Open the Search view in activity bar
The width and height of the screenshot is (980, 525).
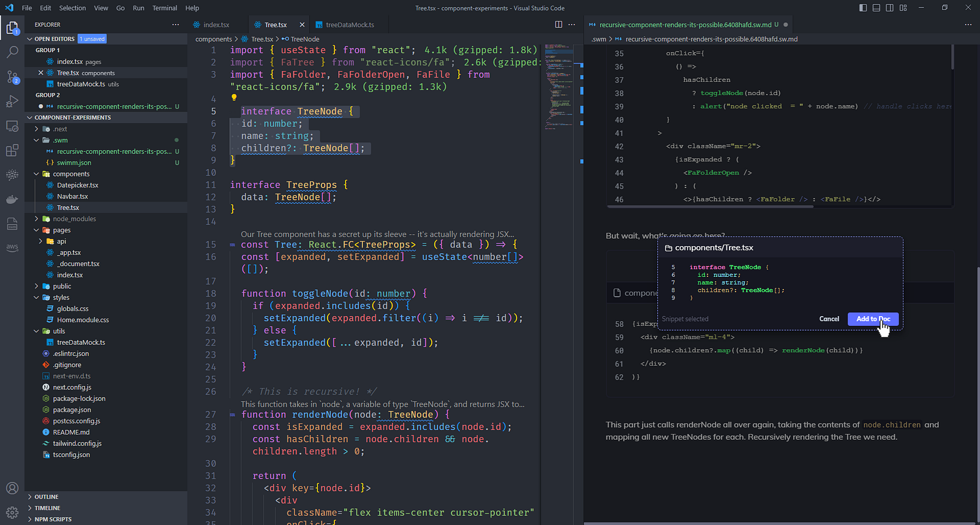click(12, 52)
